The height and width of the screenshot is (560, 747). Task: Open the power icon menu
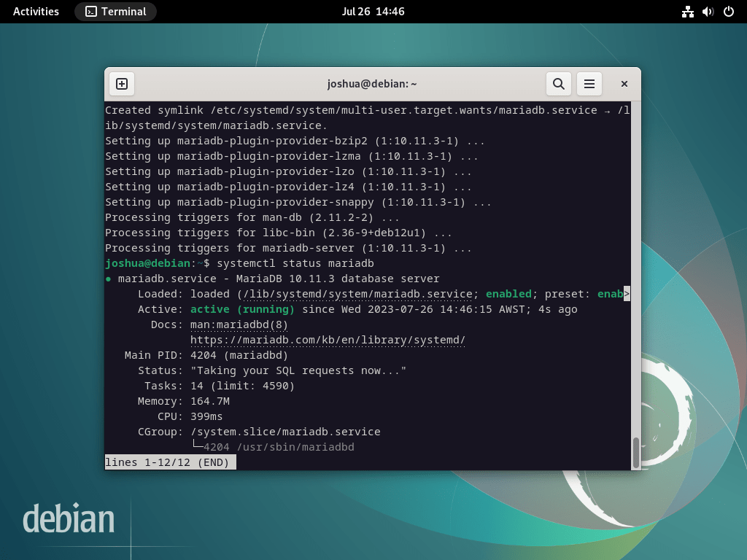[727, 11]
